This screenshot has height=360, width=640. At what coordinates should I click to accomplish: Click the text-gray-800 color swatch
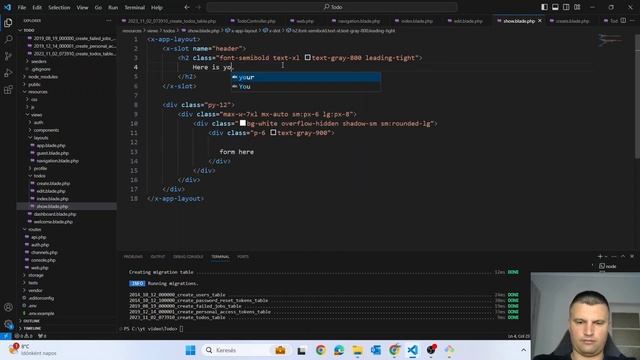[x=307, y=58]
